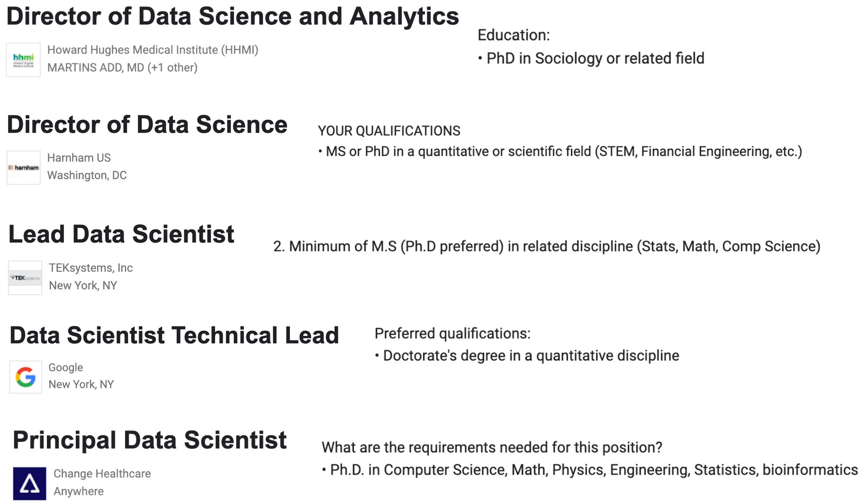
Task: Click the Google logo icon
Action: 26,377
